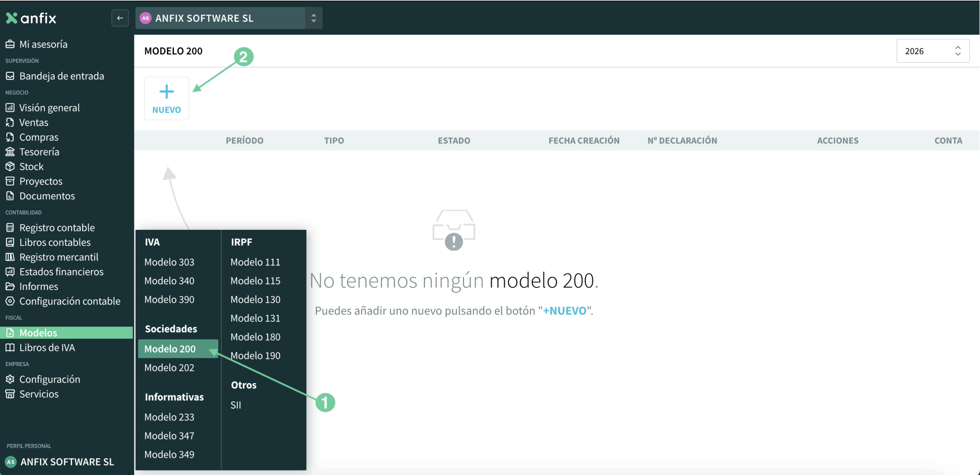Viewport: 980px width, 475px height.
Task: Open Tesorería bank icon in sidebar
Action: coord(10,152)
